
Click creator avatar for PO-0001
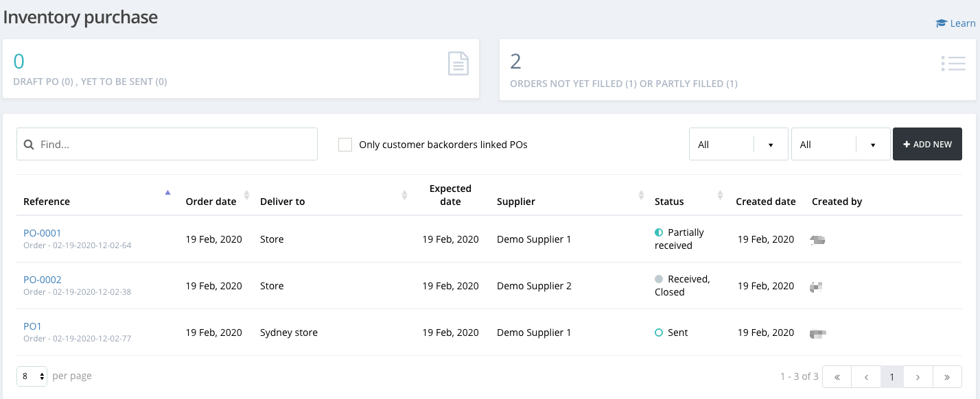click(817, 239)
